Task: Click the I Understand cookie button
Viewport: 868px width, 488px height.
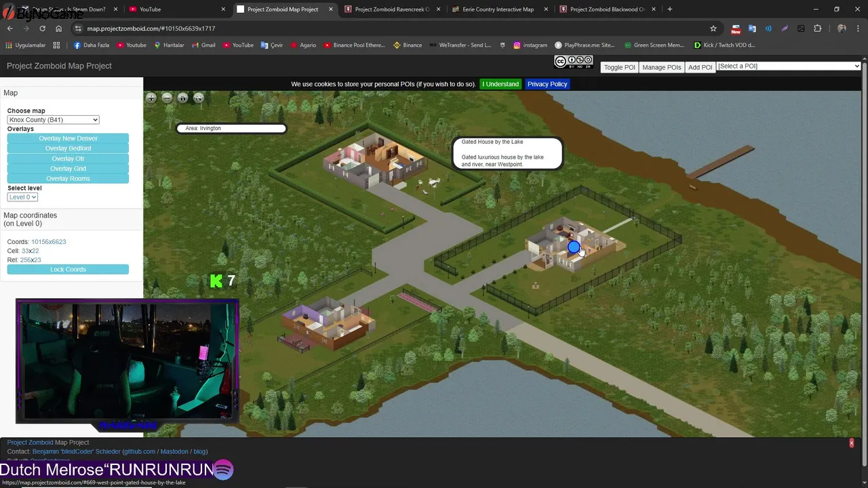Action: click(500, 84)
